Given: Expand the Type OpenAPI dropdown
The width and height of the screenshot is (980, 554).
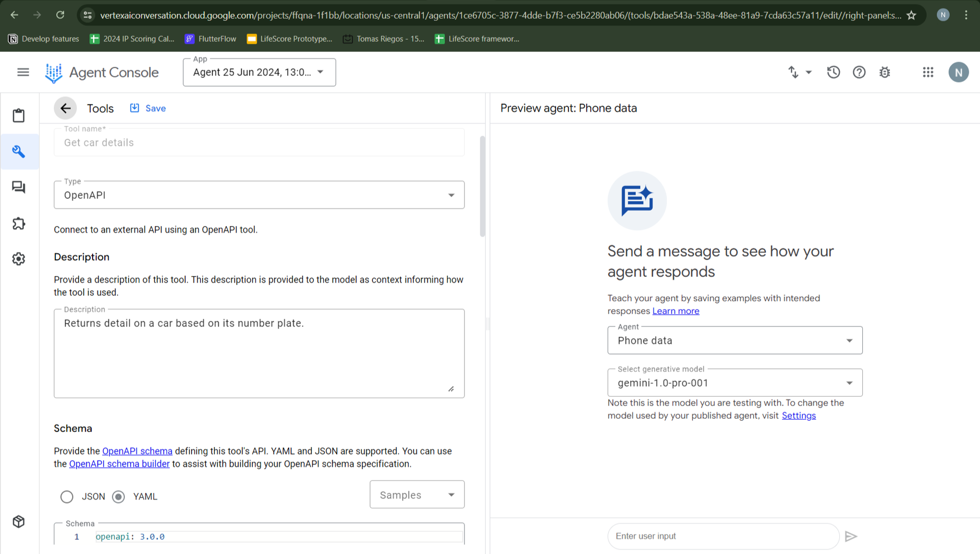Looking at the screenshot, I should pyautogui.click(x=259, y=195).
